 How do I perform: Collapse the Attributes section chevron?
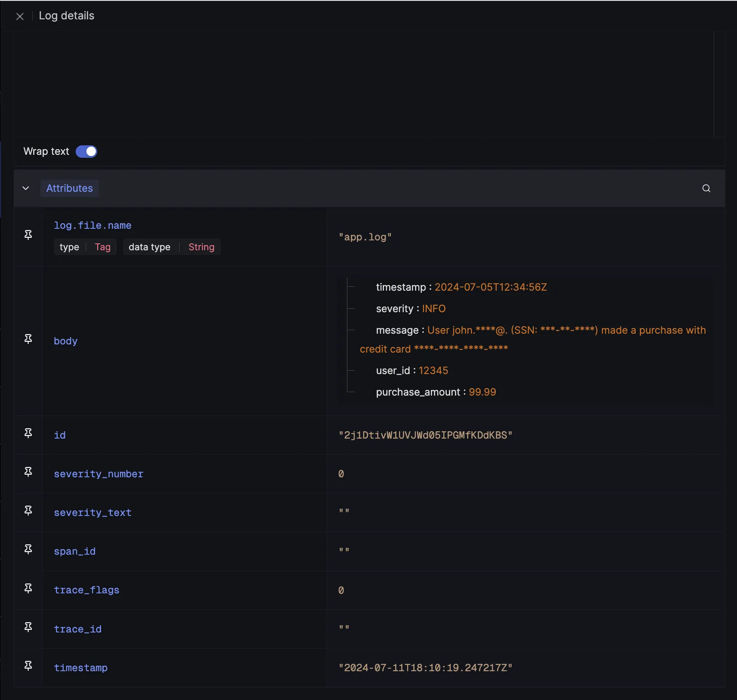26,188
